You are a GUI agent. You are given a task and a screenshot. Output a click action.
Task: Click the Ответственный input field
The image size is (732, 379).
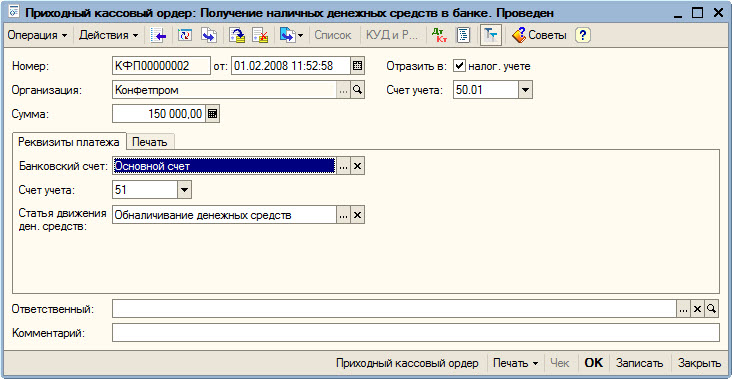[x=394, y=309]
